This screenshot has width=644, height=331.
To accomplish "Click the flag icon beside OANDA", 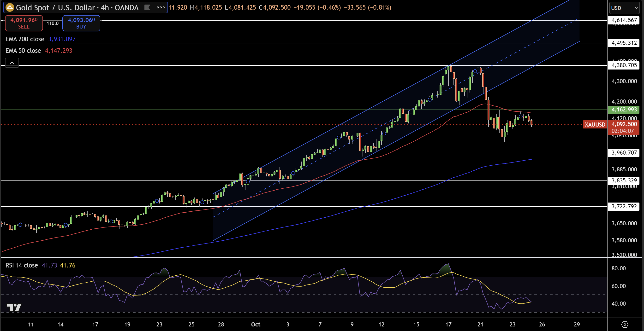I will [x=148, y=7].
